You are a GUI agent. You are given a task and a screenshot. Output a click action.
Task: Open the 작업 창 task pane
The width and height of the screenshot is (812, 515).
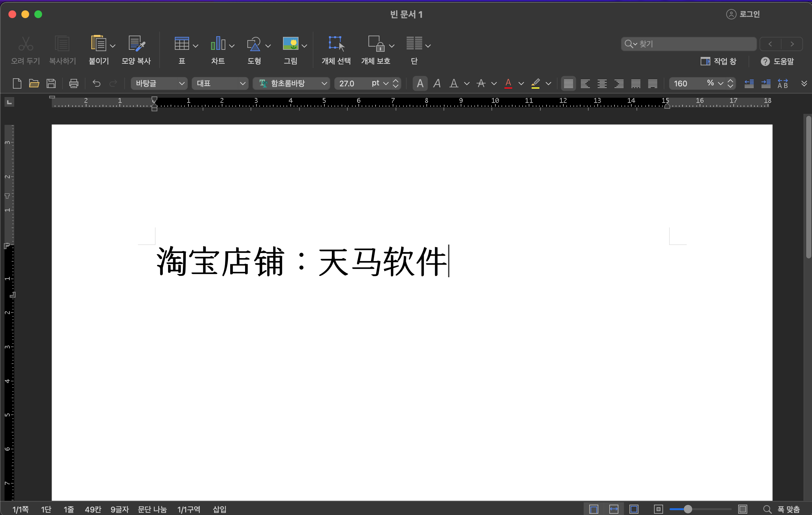[718, 61]
